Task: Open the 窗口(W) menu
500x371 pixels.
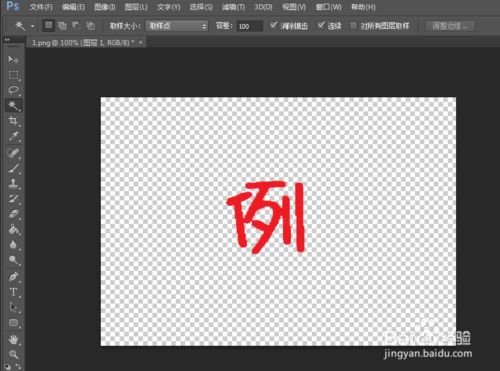Action: pos(329,7)
